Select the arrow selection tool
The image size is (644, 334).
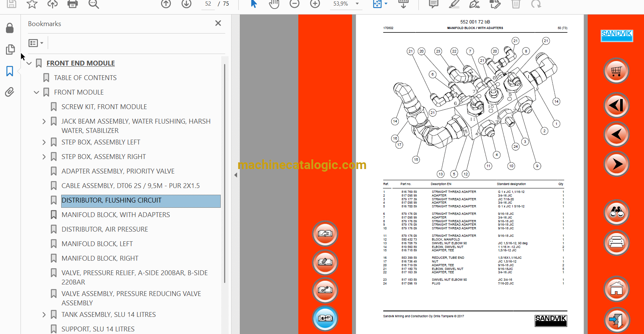pyautogui.click(x=254, y=4)
